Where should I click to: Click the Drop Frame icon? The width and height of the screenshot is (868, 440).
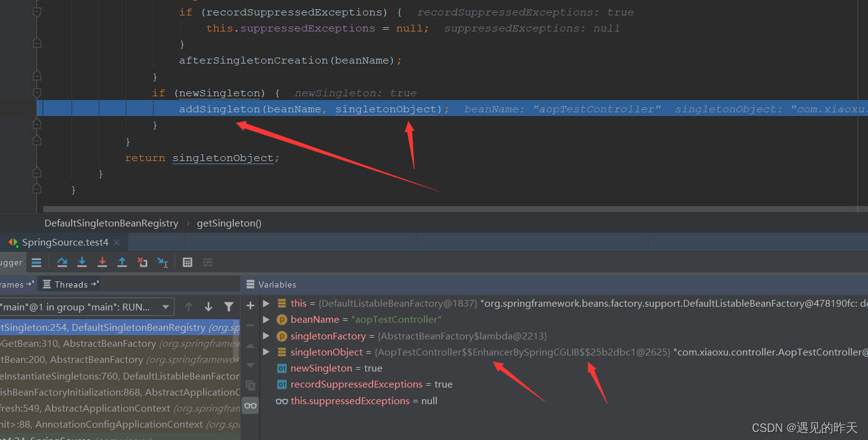pos(143,262)
